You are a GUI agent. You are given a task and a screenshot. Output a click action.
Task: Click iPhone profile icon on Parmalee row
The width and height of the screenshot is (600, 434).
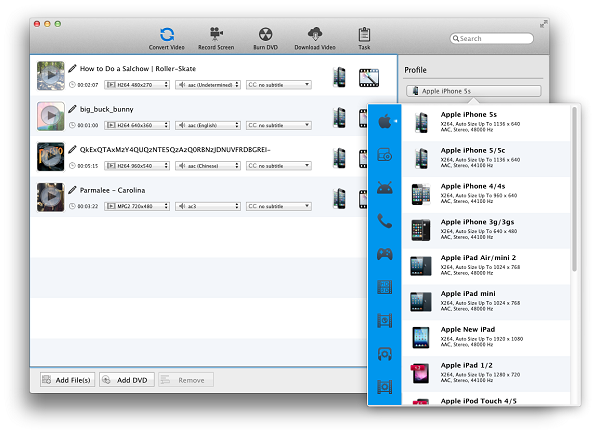tap(339, 199)
